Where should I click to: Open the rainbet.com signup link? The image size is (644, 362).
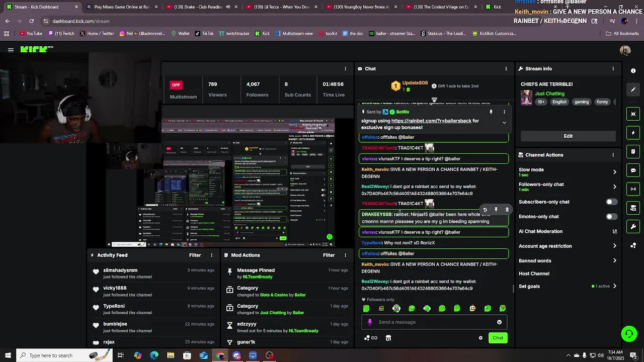[x=431, y=121]
